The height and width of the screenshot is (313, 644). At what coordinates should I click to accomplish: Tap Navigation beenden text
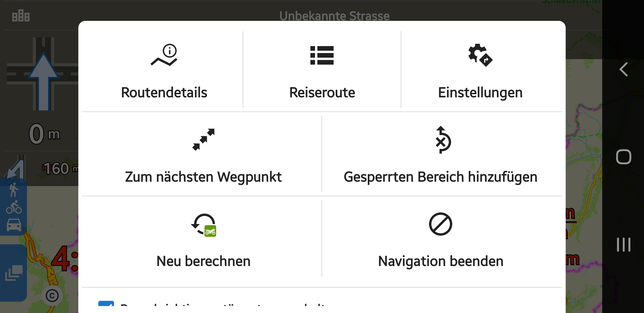[x=440, y=261]
